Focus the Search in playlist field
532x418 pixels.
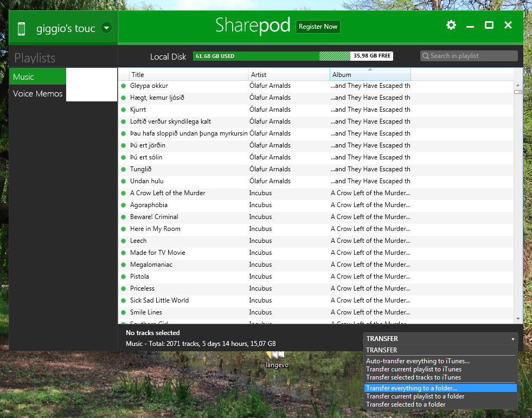click(x=469, y=56)
